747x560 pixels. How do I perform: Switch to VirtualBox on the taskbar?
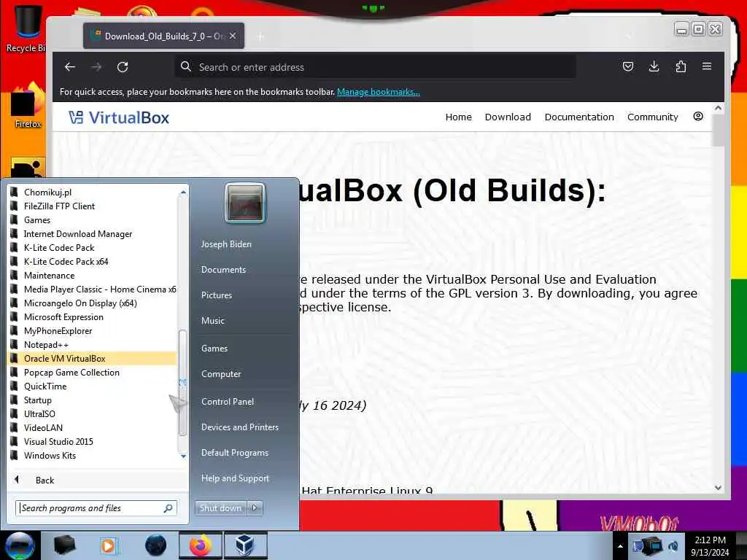pyautogui.click(x=245, y=545)
